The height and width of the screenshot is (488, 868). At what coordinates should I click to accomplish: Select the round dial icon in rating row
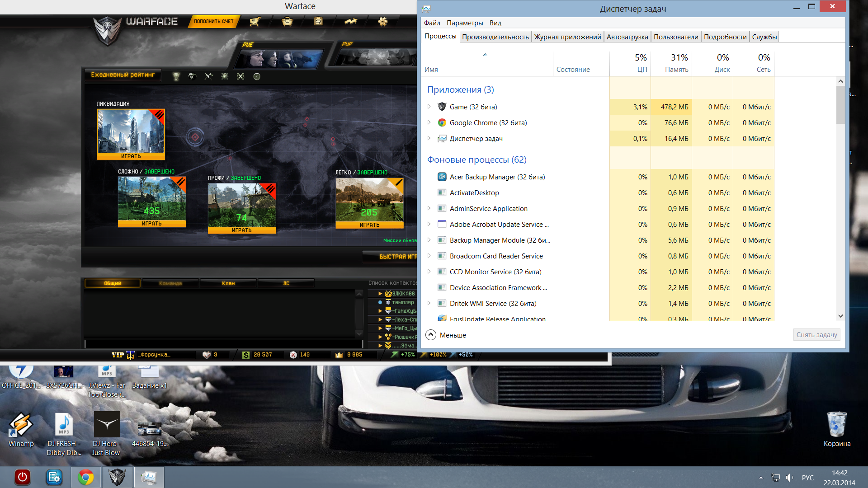click(257, 76)
